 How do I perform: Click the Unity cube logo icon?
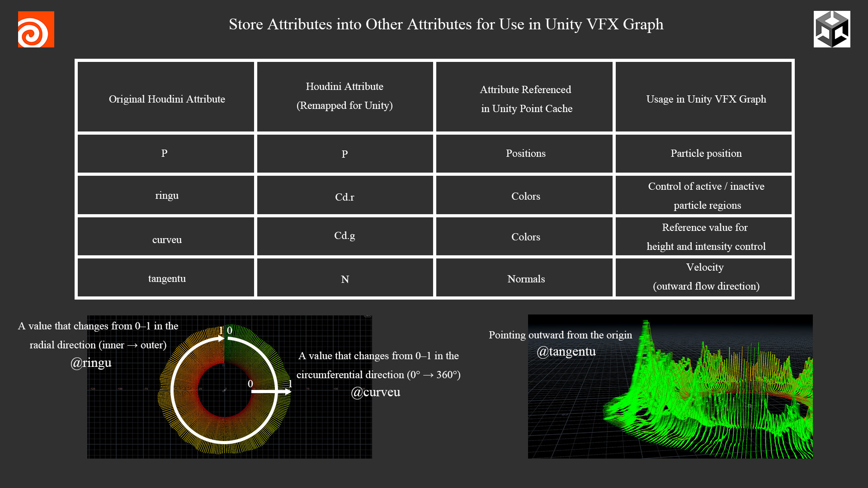831,29
